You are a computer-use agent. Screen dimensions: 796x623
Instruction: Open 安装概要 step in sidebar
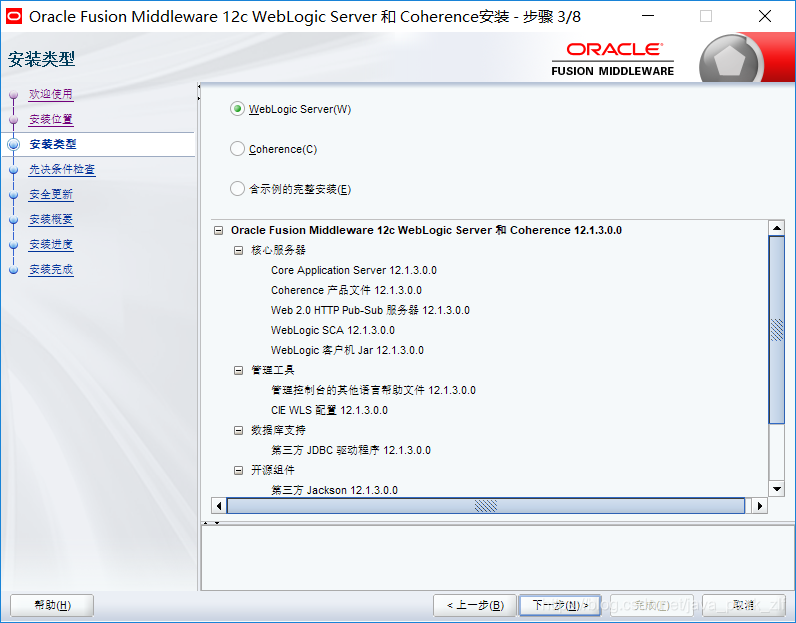tap(51, 219)
